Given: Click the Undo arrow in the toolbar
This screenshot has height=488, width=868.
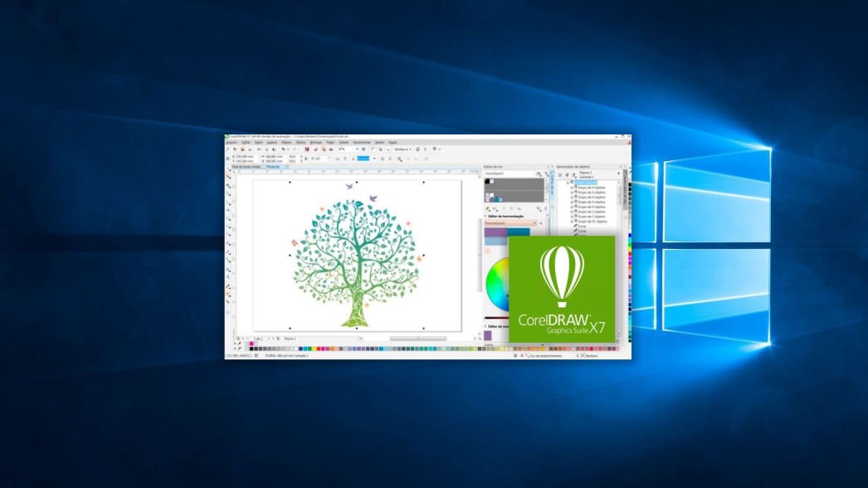Looking at the screenshot, I should tap(284, 149).
